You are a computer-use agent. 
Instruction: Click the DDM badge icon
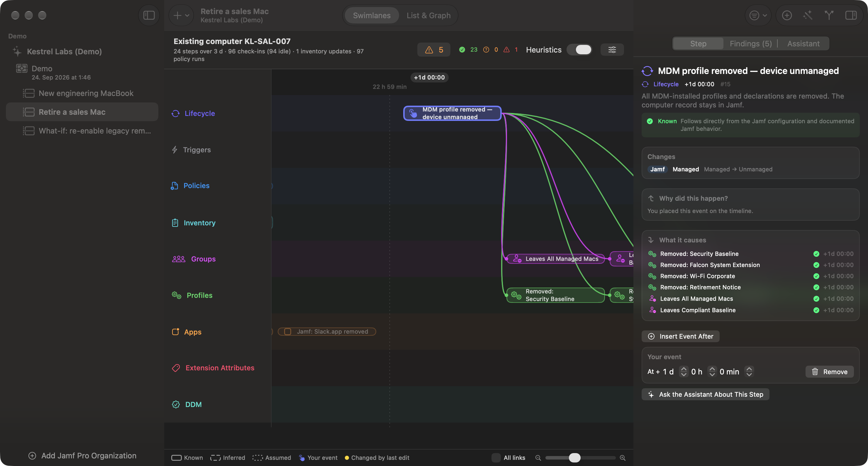pos(176,404)
